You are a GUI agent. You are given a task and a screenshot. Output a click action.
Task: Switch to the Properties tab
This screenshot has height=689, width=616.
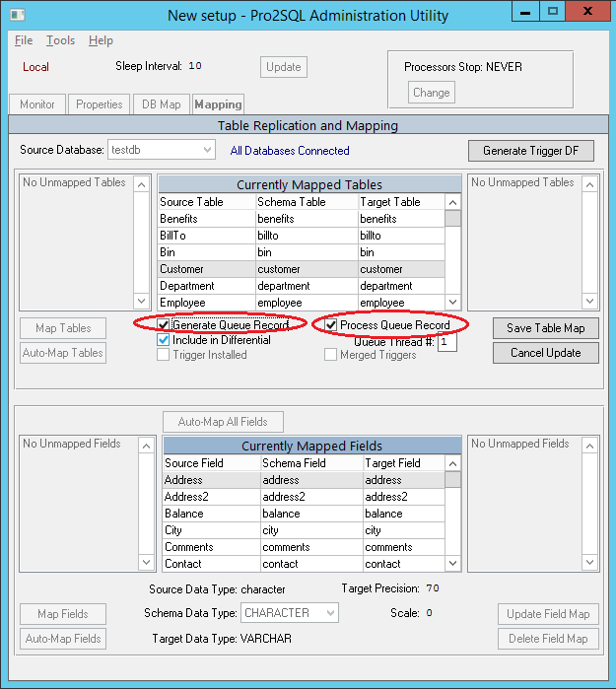point(100,104)
